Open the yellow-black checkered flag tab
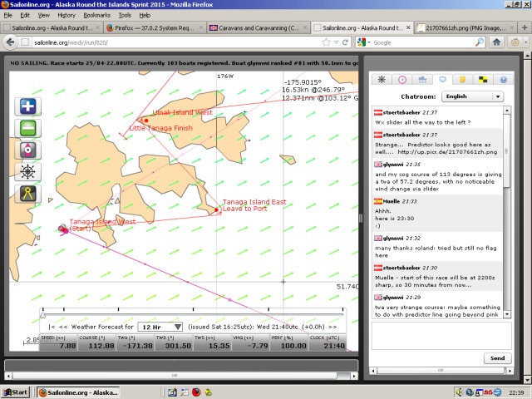 coord(483,80)
